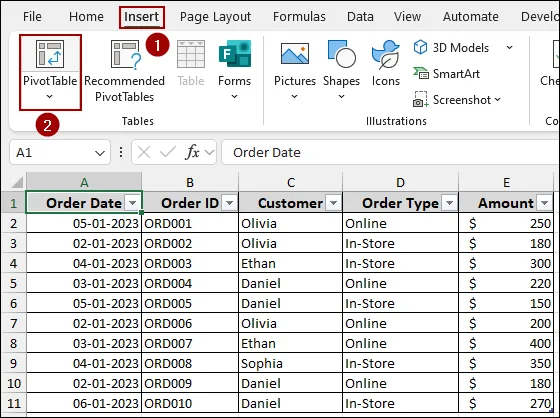Select column E header
Image resolution: width=560 pixels, height=418 pixels.
pos(506,182)
